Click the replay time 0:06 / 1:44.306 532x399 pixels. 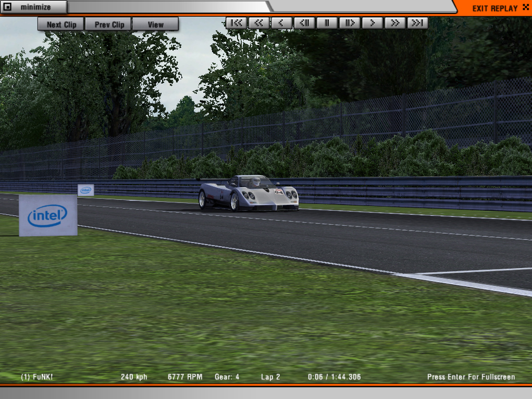(334, 377)
